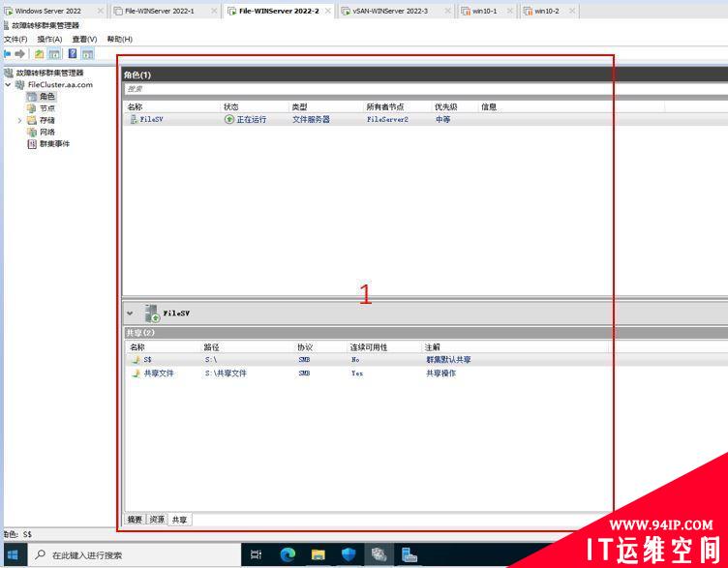Image resolution: width=728 pixels, height=568 pixels.
Task: Toggle the console tree toolbar icon
Action: pyautogui.click(x=54, y=54)
